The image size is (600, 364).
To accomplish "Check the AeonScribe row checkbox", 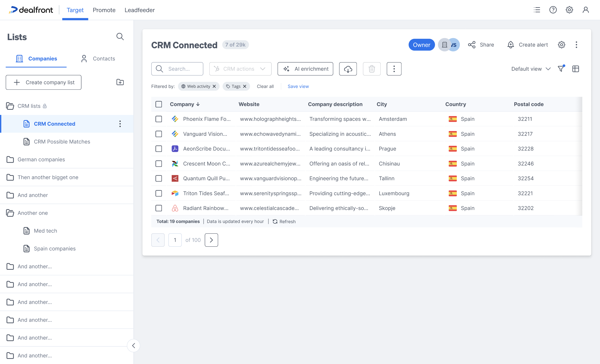I will [x=159, y=149].
